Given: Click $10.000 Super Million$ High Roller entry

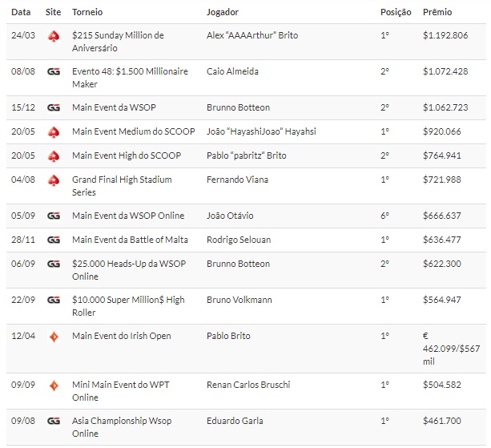Looking at the screenshot, I should click(x=128, y=306).
